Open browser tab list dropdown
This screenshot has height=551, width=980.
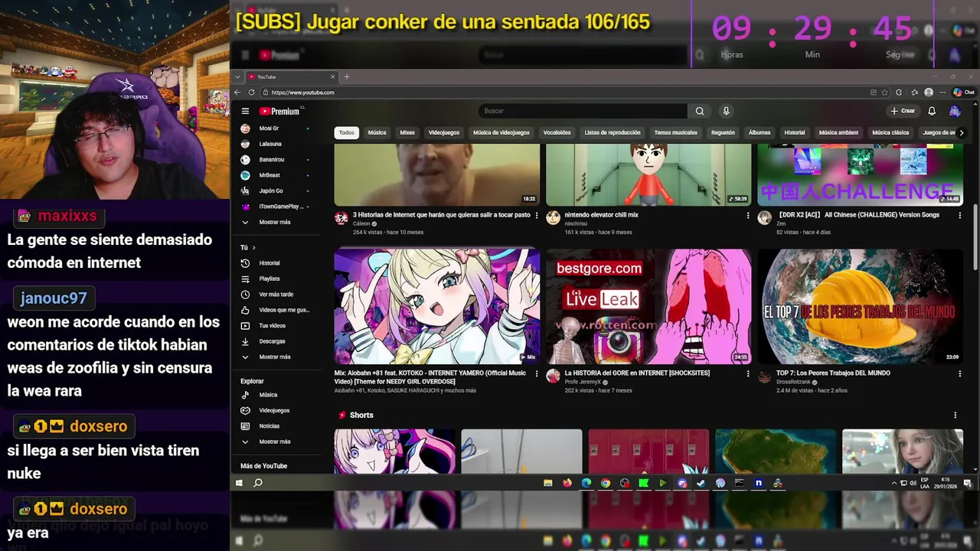[x=238, y=77]
